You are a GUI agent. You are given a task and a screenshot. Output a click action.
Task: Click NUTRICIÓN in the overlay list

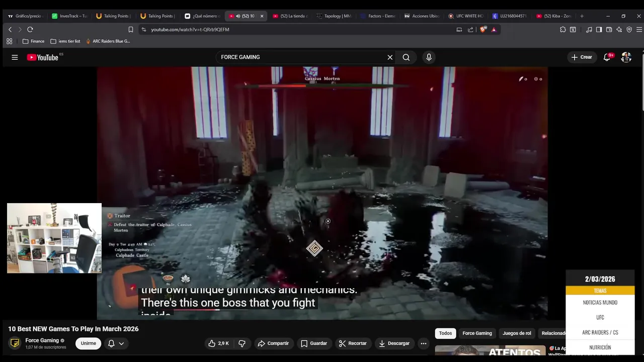point(600,347)
